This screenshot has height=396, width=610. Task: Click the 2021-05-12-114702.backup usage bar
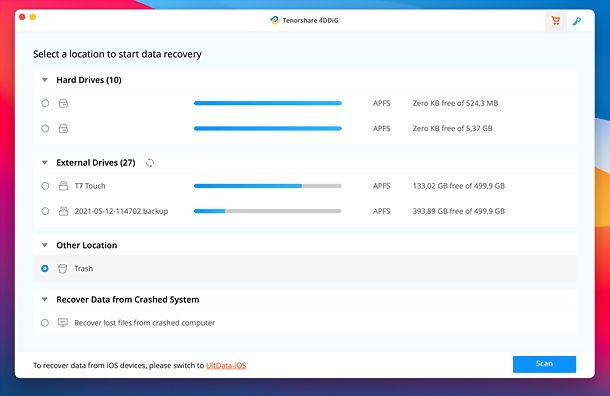[x=268, y=211]
